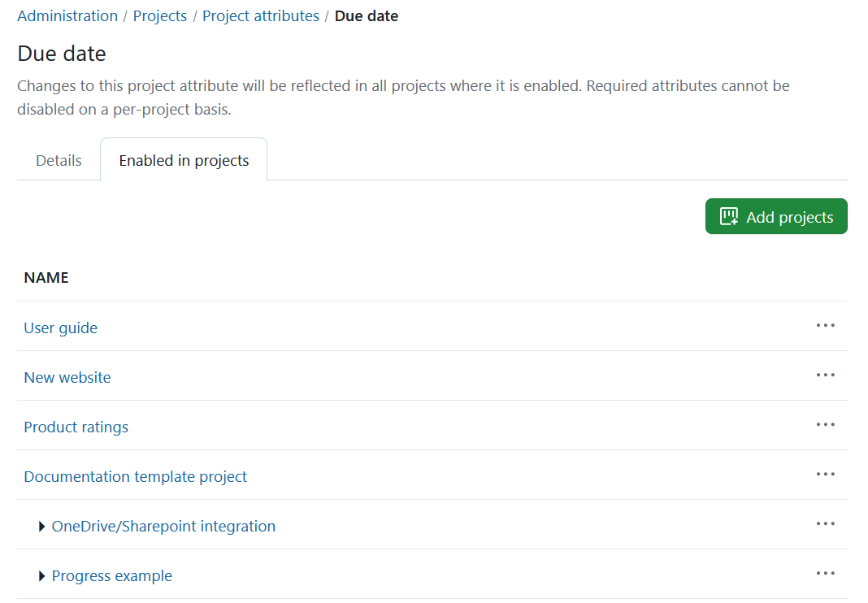This screenshot has height=603, width=868.
Task: Select the Enabled in projects tab
Action: point(183,160)
